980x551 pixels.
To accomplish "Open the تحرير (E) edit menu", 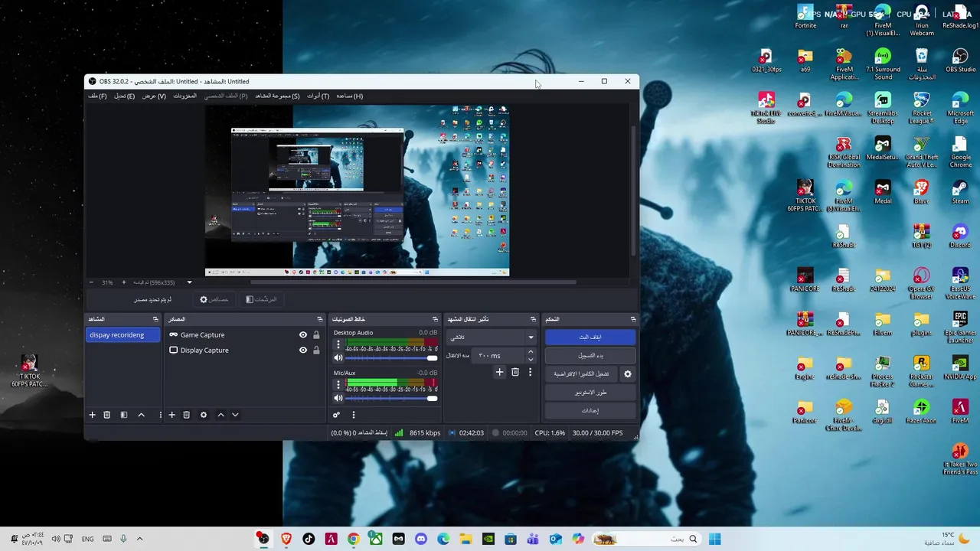I will [x=124, y=96].
